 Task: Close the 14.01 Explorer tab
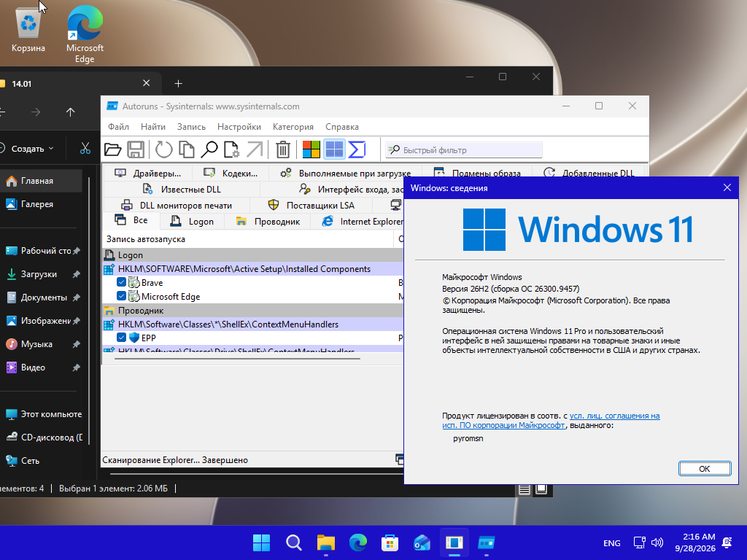[x=146, y=83]
